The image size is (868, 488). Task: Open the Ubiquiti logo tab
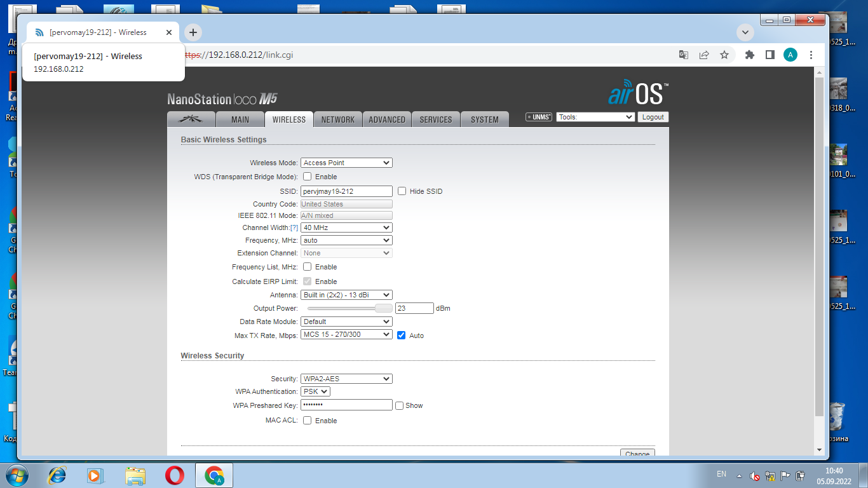click(191, 119)
